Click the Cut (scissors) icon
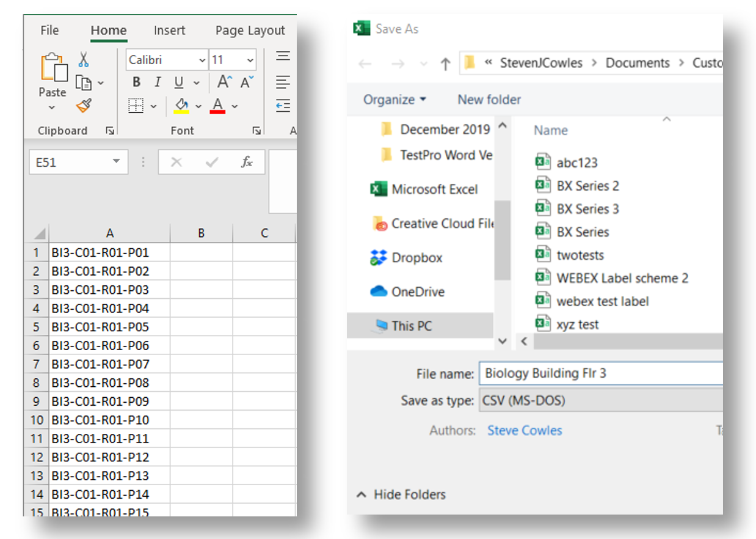756x539 pixels. tap(84, 58)
